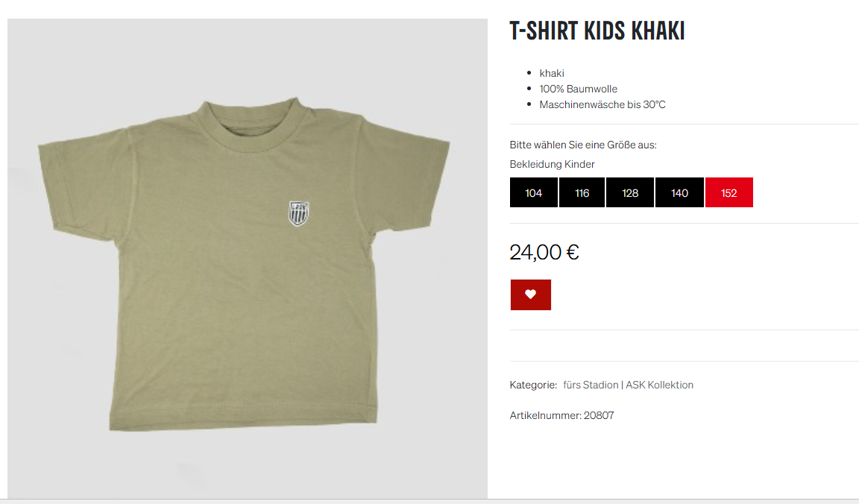Pick the 128 size option
The height and width of the screenshot is (504, 859).
pos(630,192)
